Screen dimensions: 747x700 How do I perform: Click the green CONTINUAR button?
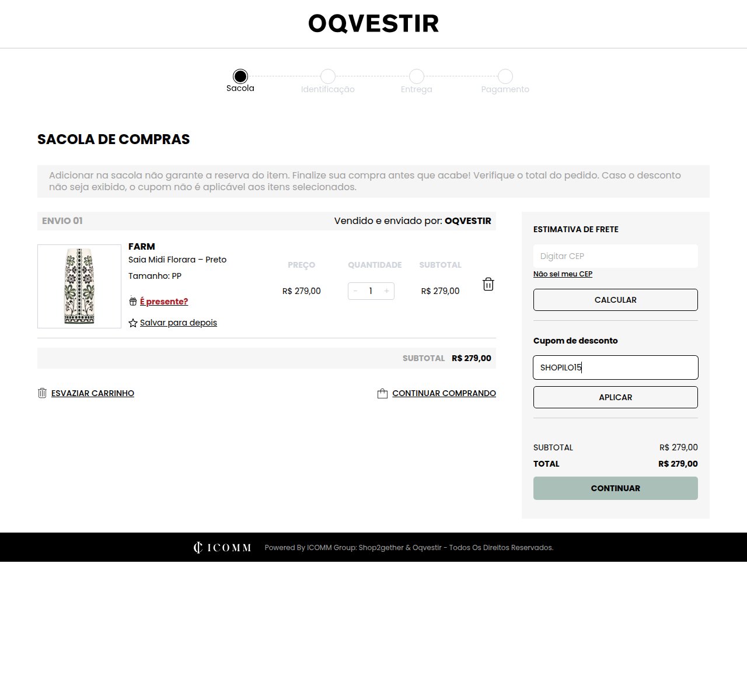[616, 488]
